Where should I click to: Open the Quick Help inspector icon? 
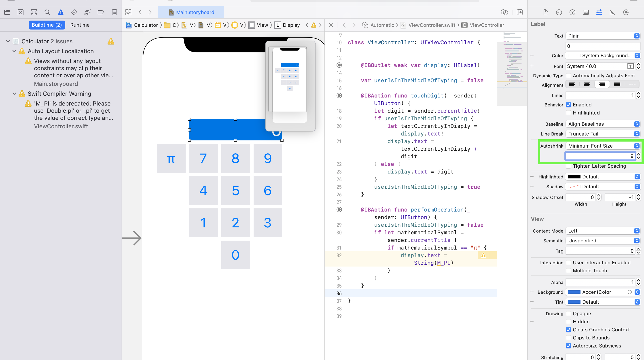pos(572,12)
